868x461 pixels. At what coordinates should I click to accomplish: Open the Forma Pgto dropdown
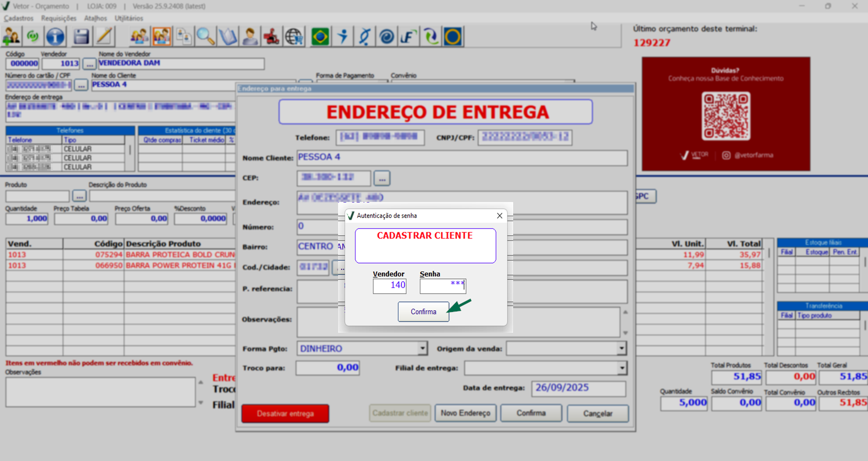click(422, 348)
